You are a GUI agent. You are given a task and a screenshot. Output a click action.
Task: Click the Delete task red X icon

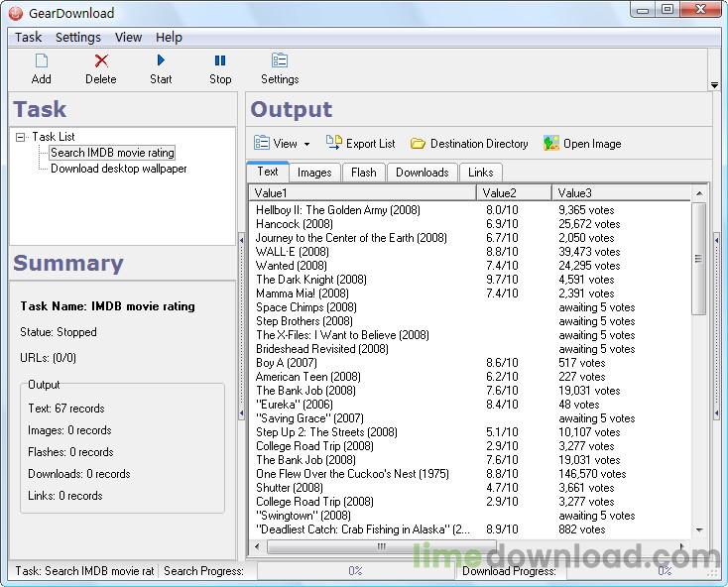[101, 60]
